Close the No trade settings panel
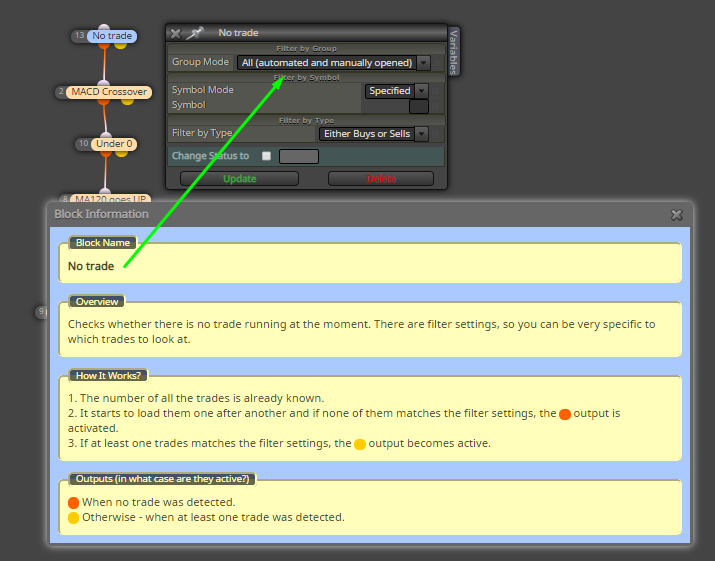The height and width of the screenshot is (561, 715). click(x=176, y=33)
